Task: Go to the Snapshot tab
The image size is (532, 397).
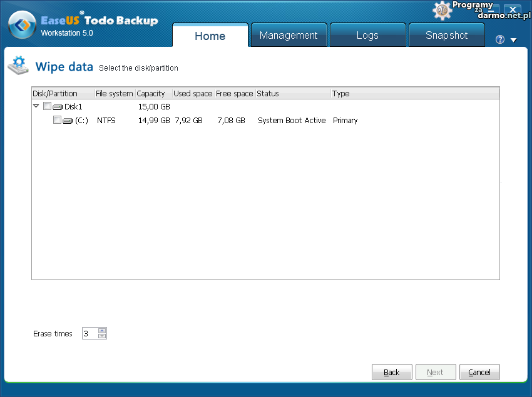Action: [x=446, y=36]
